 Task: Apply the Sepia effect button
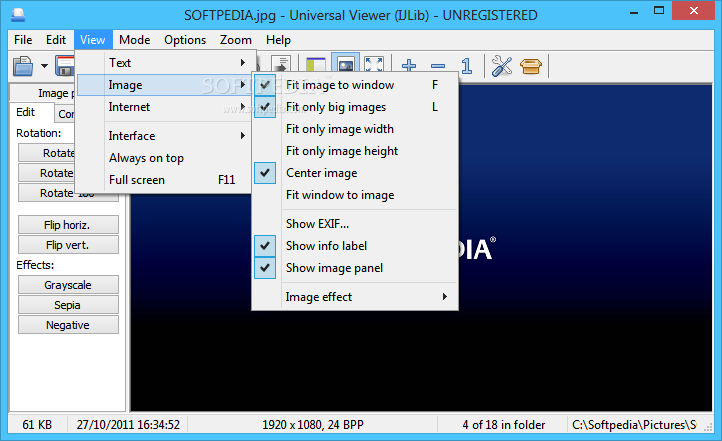click(x=68, y=305)
